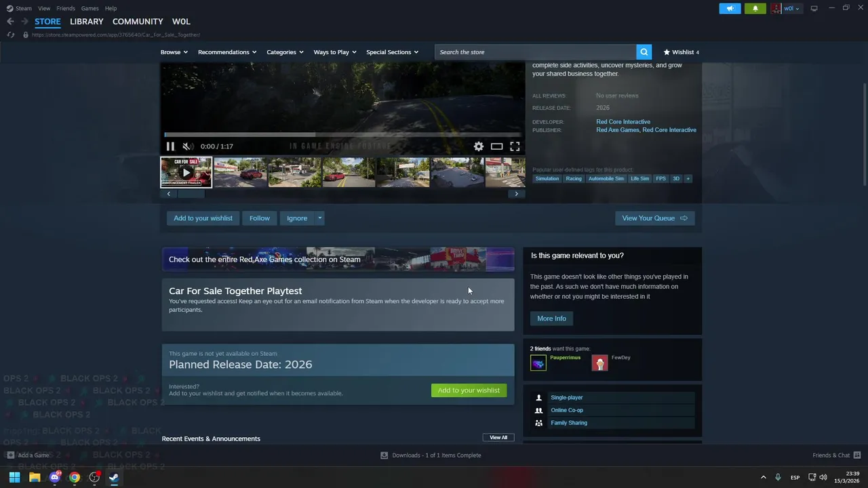The width and height of the screenshot is (868, 488).
Task: Expand the Recommendations dropdown
Action: 227,52
